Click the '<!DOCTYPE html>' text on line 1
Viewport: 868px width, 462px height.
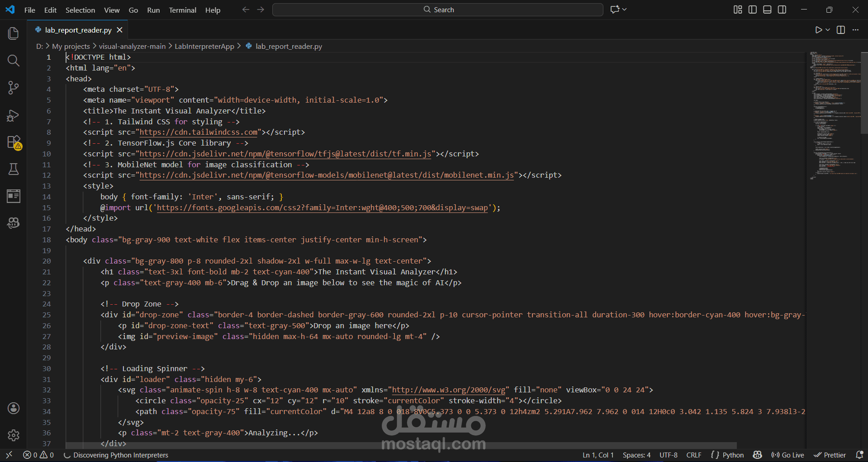(x=98, y=57)
